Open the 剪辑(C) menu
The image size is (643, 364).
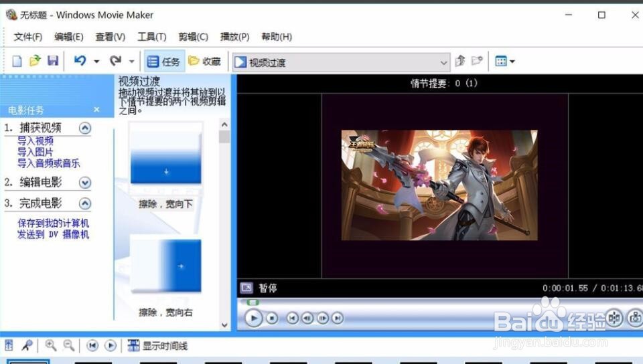pyautogui.click(x=193, y=37)
